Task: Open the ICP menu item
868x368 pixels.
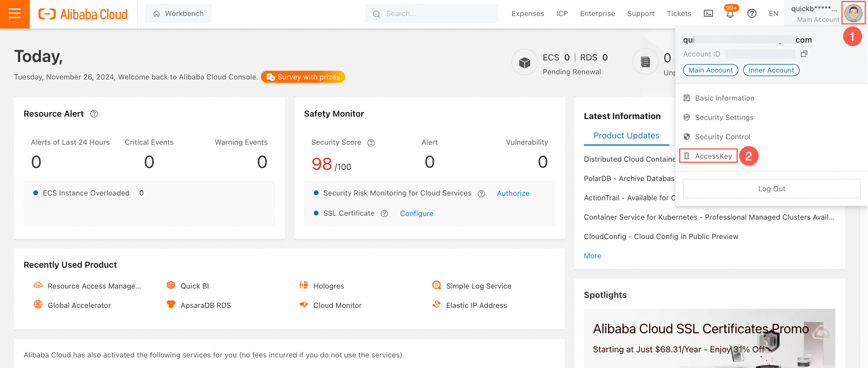Action: click(x=562, y=14)
